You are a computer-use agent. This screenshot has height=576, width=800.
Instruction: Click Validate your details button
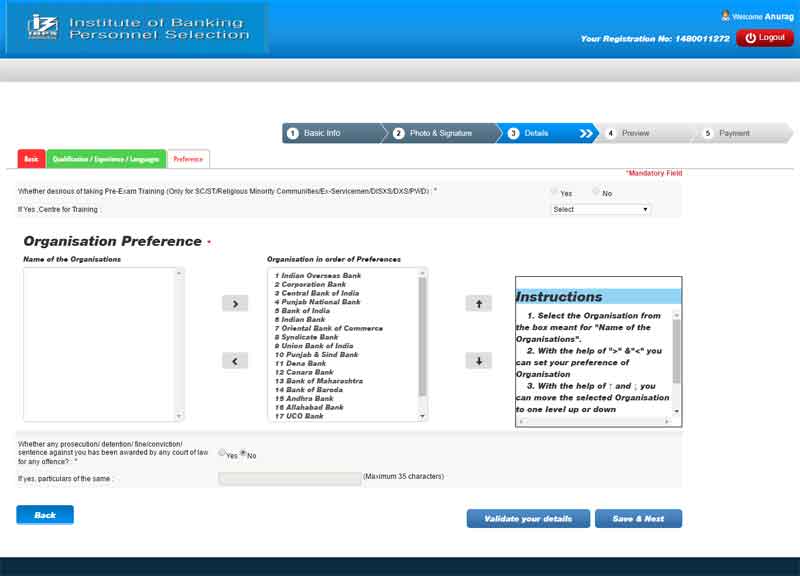click(528, 518)
